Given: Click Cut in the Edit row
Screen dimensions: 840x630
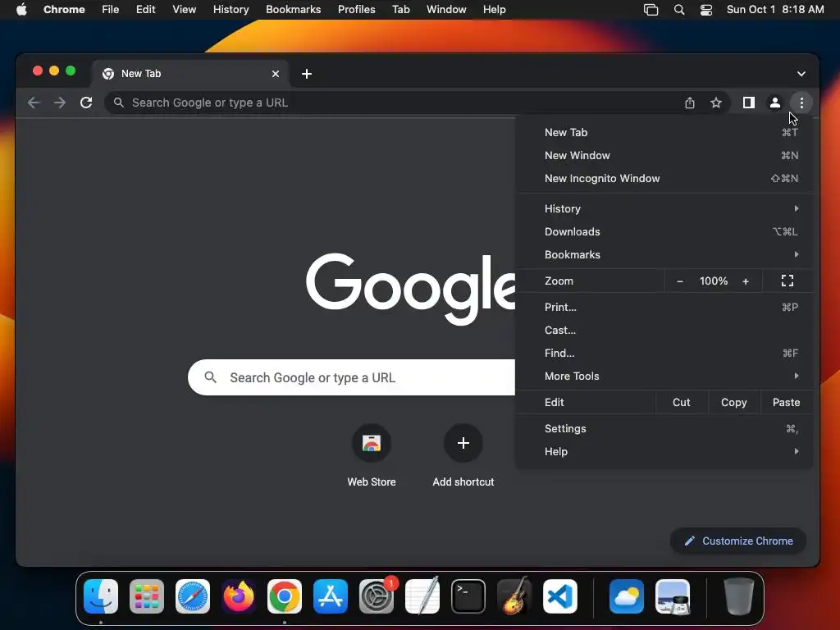Looking at the screenshot, I should point(682,402).
